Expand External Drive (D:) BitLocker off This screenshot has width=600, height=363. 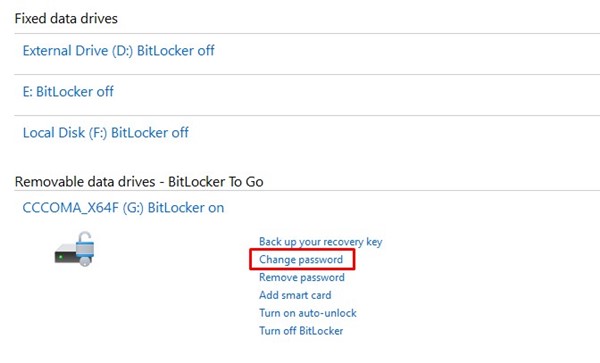click(118, 50)
